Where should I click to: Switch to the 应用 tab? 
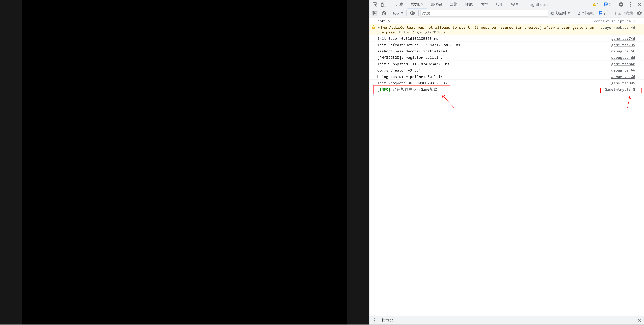(x=499, y=5)
